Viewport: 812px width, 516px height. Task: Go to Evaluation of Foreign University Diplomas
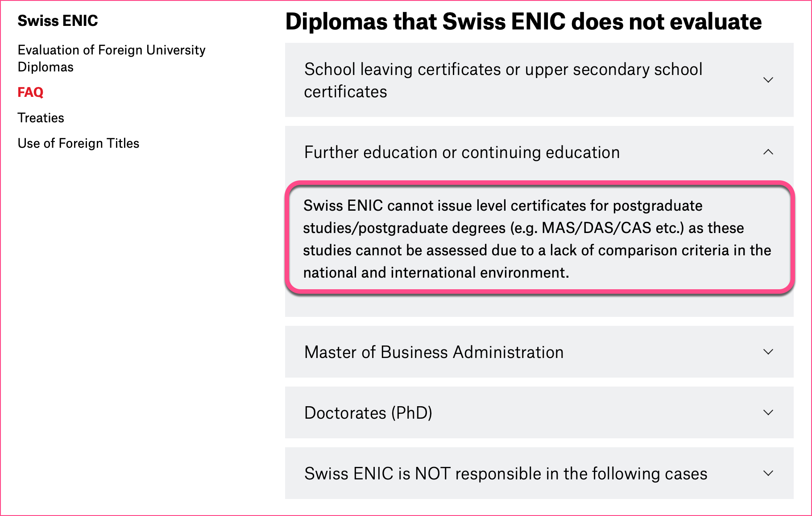(111, 58)
